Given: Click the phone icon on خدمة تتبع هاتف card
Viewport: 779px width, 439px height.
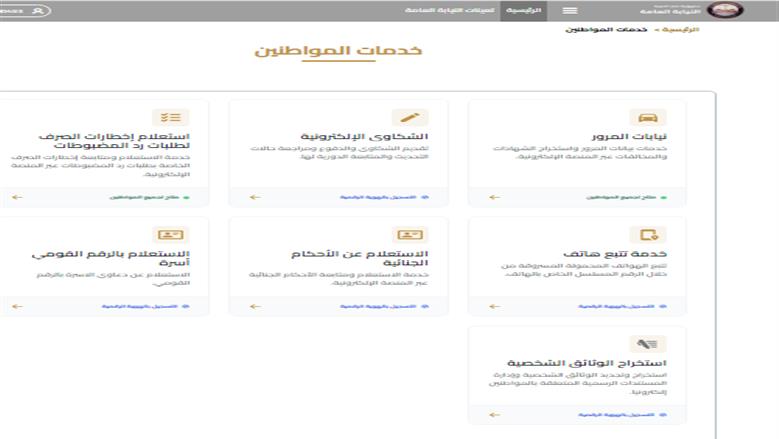Looking at the screenshot, I should 648,235.
